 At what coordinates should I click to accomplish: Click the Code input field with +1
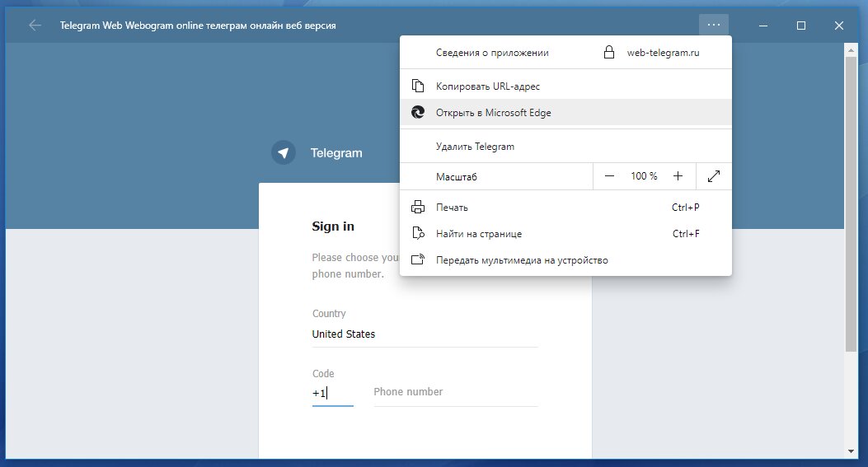333,393
